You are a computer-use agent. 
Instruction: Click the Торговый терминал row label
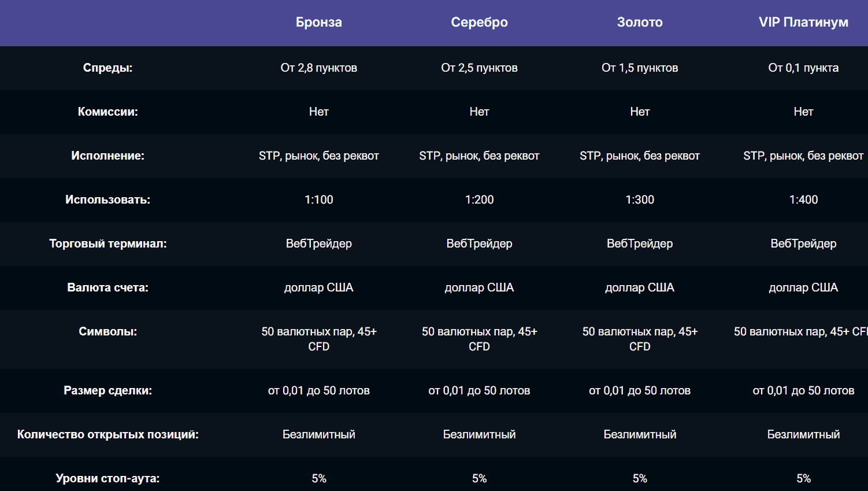(107, 243)
